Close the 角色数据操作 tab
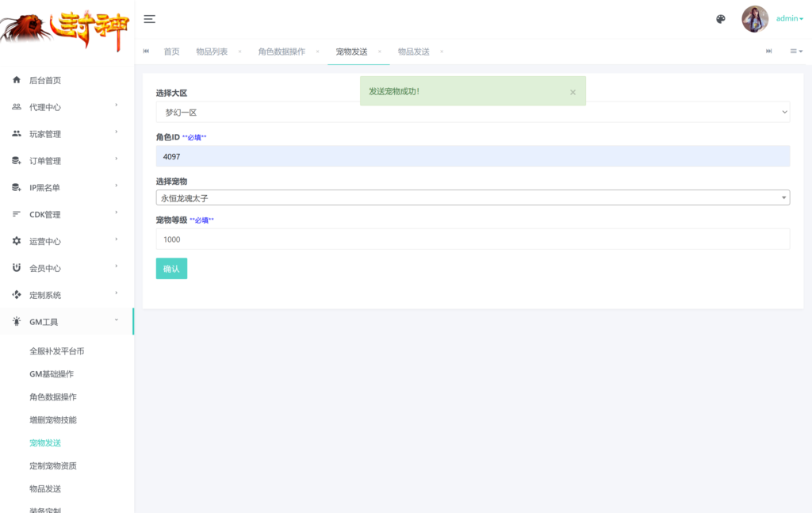 [x=317, y=52]
